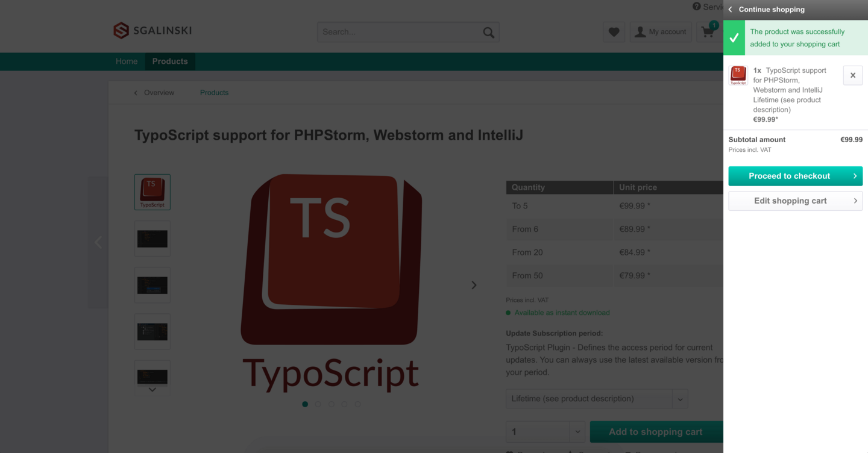Click the cart item's TypoScript thumbnail
The height and width of the screenshot is (453, 868).
[738, 75]
